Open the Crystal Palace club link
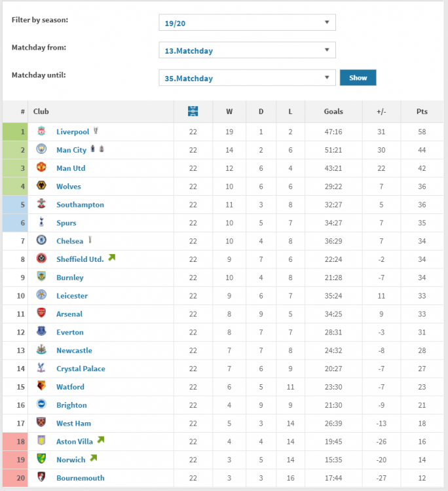 (x=81, y=369)
